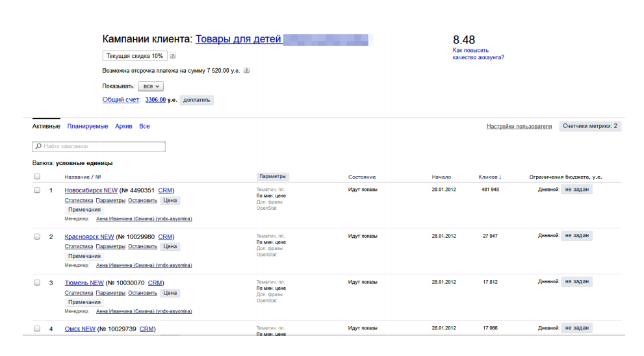644x356 pixels.
Task: Click Примечания button for Тюмень NEW
Action: [84, 302]
